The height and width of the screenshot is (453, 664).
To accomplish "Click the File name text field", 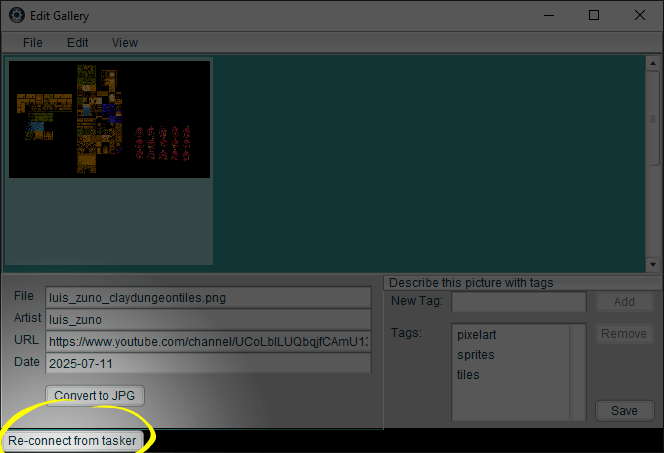I will (208, 297).
